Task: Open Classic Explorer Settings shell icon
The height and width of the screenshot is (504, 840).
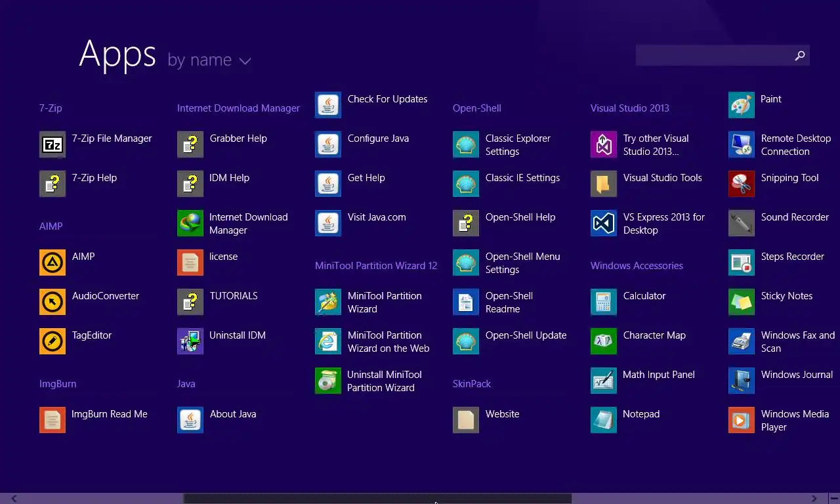Action: 466,144
